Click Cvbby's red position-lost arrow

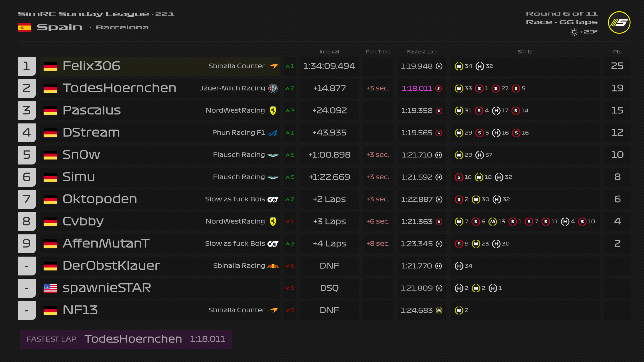[x=288, y=222]
